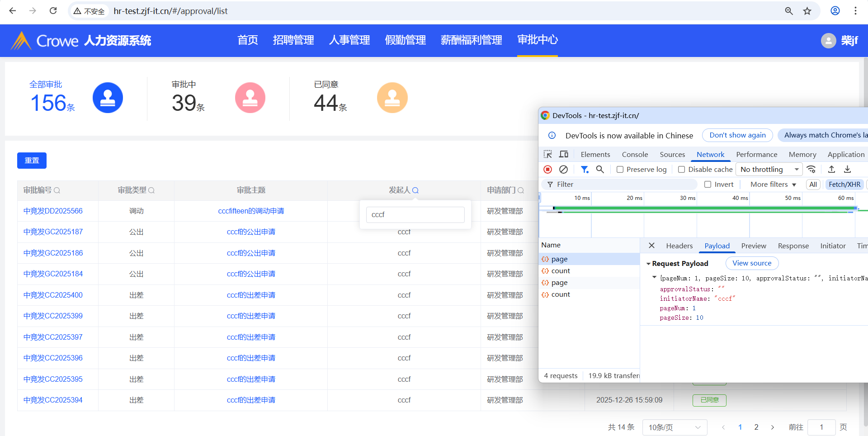
Task: Tick the Invert filter checkbox
Action: coord(708,185)
